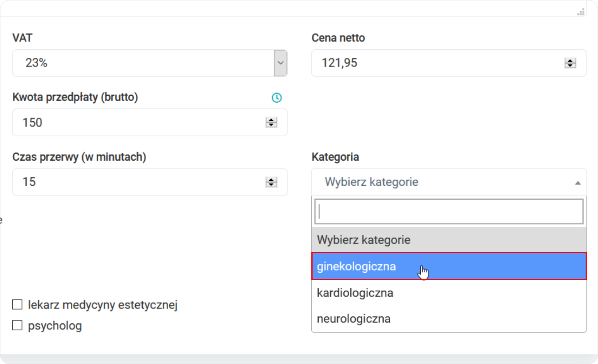The image size is (598, 364).
Task: Select the 'Wybierz kategorie' placeholder option
Action: coord(449,240)
